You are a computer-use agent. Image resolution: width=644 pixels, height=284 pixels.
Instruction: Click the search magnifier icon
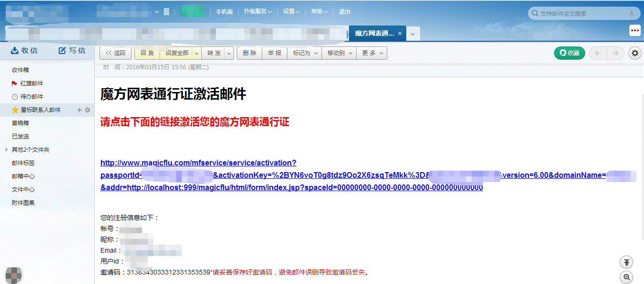click(535, 14)
